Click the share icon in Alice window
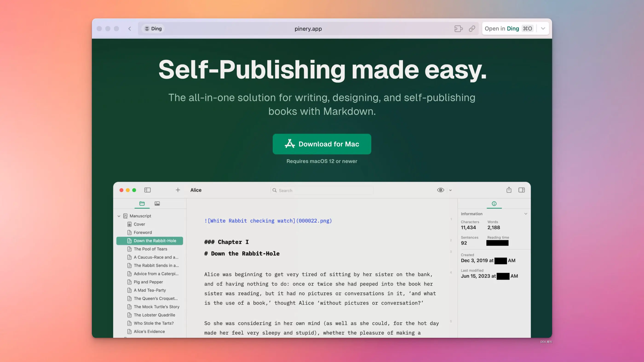Screen dimensions: 644x362 [509, 190]
